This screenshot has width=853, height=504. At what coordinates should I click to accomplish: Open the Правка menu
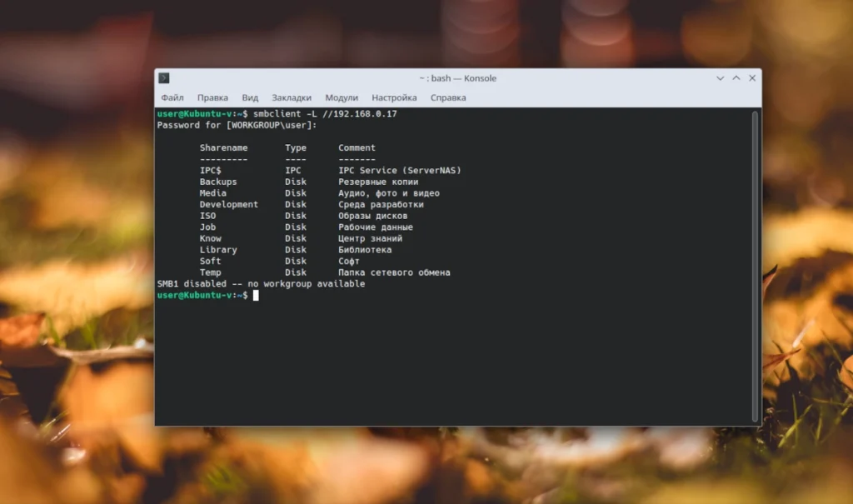212,98
